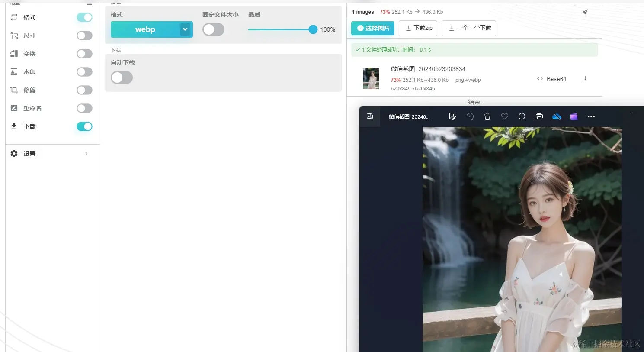Disable the 下载 download switch

[84, 126]
